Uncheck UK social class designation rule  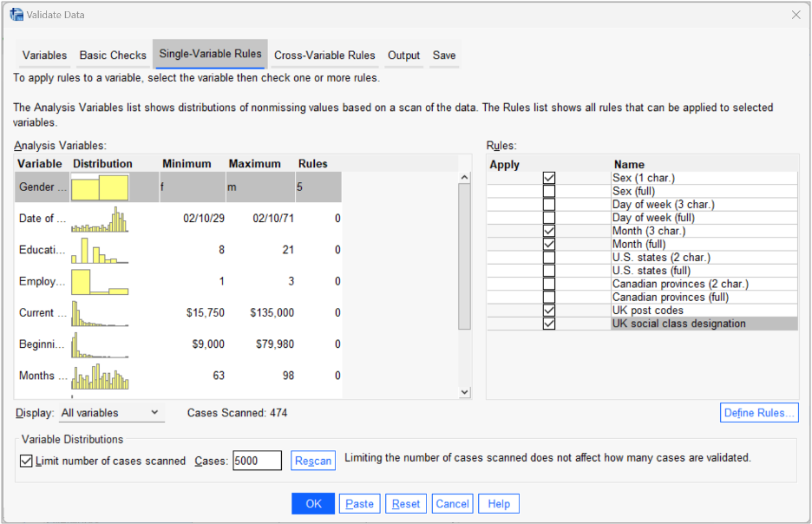pyautogui.click(x=549, y=324)
